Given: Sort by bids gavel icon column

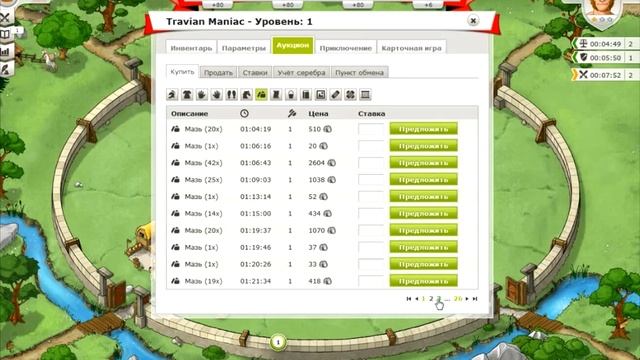Looking at the screenshot, I should tap(291, 113).
